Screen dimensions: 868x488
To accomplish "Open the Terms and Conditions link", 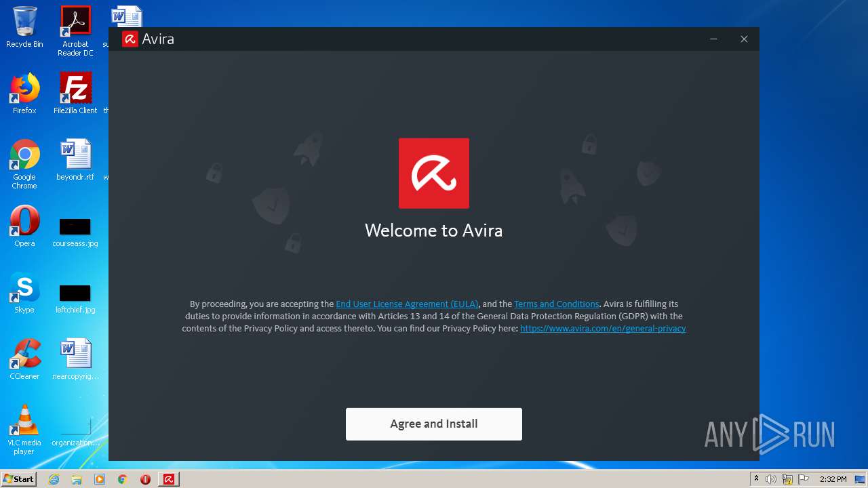I will click(557, 304).
